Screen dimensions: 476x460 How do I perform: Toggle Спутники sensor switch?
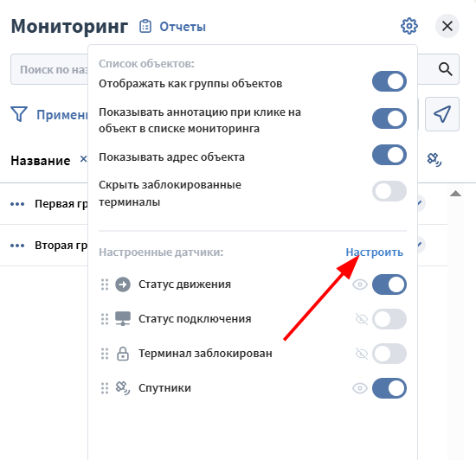pyautogui.click(x=389, y=388)
